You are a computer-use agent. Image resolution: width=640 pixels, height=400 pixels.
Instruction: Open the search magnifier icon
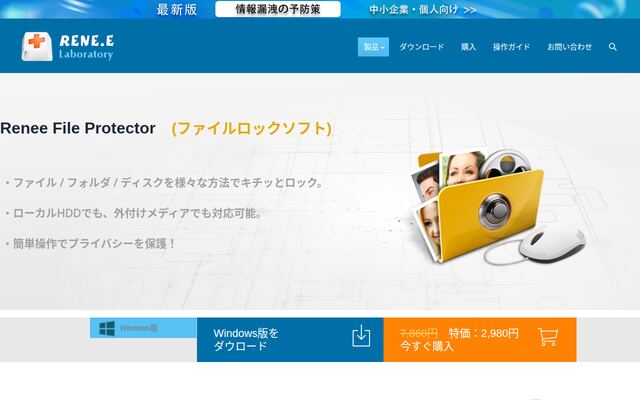(x=613, y=47)
